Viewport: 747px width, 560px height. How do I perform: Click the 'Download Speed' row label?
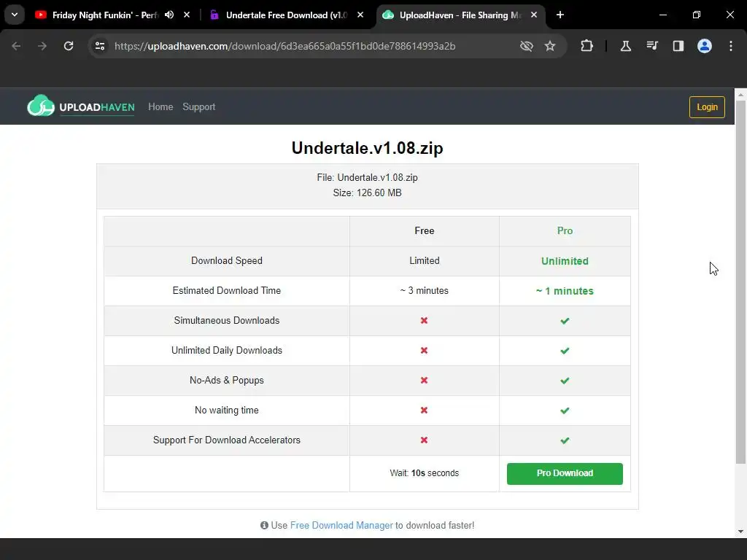click(227, 260)
